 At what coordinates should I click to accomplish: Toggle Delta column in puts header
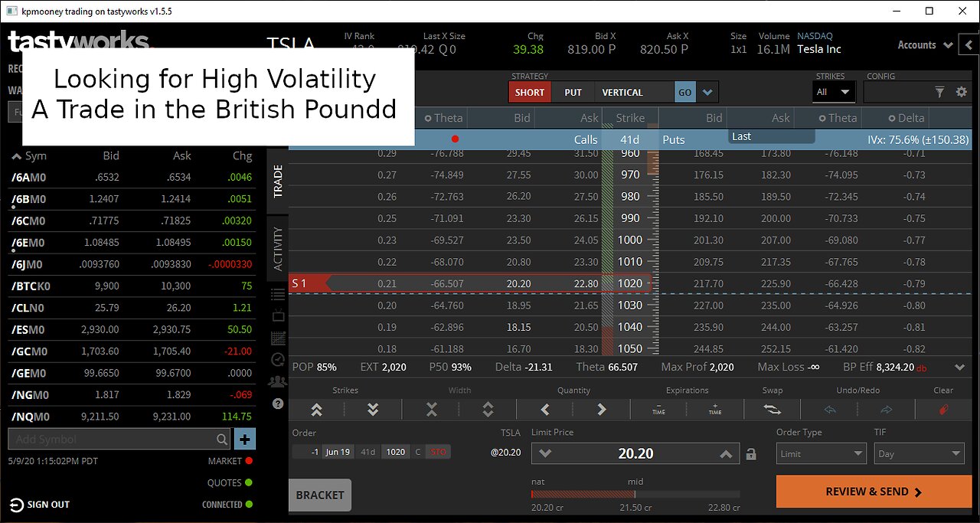pos(906,118)
